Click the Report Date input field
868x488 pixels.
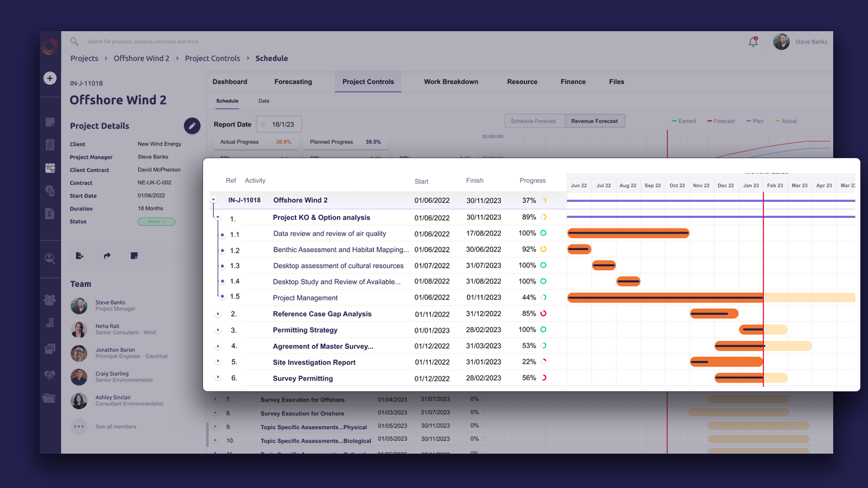[279, 124]
